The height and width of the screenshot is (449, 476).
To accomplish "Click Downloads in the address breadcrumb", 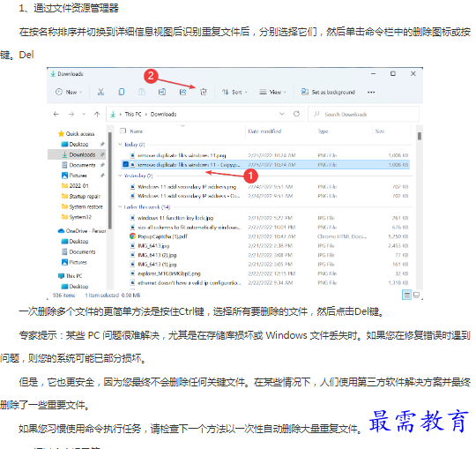I will coord(164,114).
